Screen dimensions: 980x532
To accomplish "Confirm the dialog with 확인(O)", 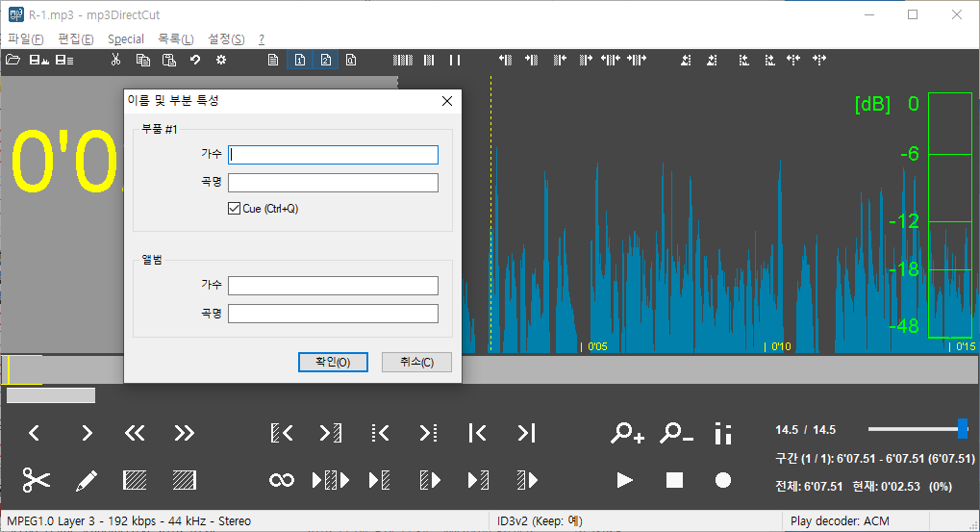I will [333, 362].
